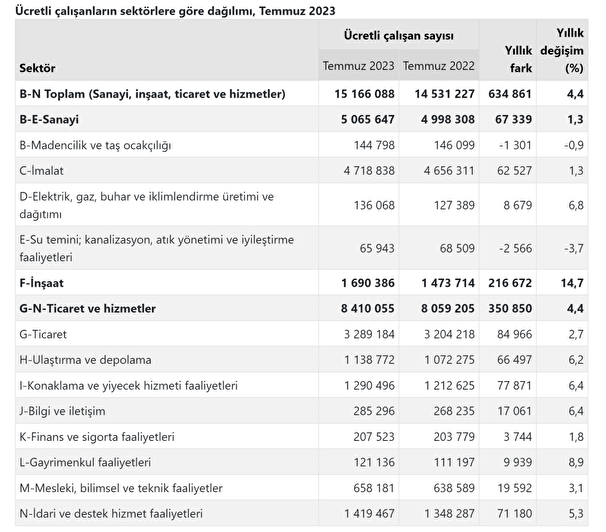Click value 4 998 308 for Sanayi
The width and height of the screenshot is (606, 532).
click(448, 119)
